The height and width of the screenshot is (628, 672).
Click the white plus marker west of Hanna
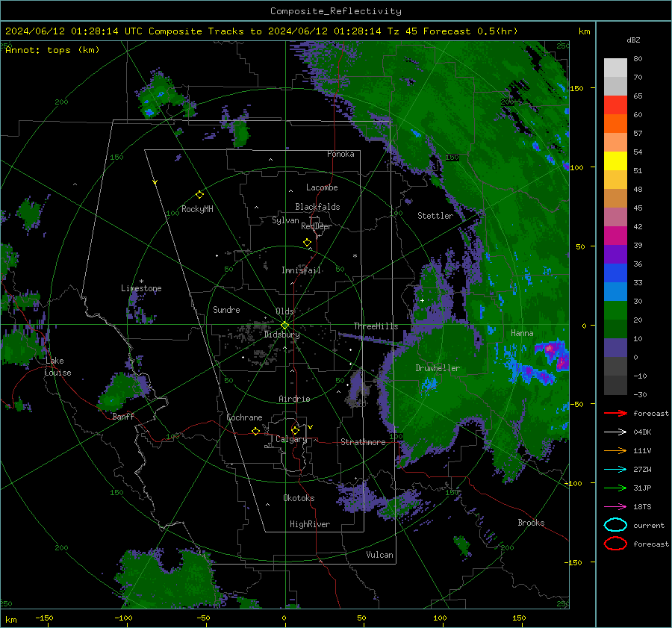coord(422,300)
